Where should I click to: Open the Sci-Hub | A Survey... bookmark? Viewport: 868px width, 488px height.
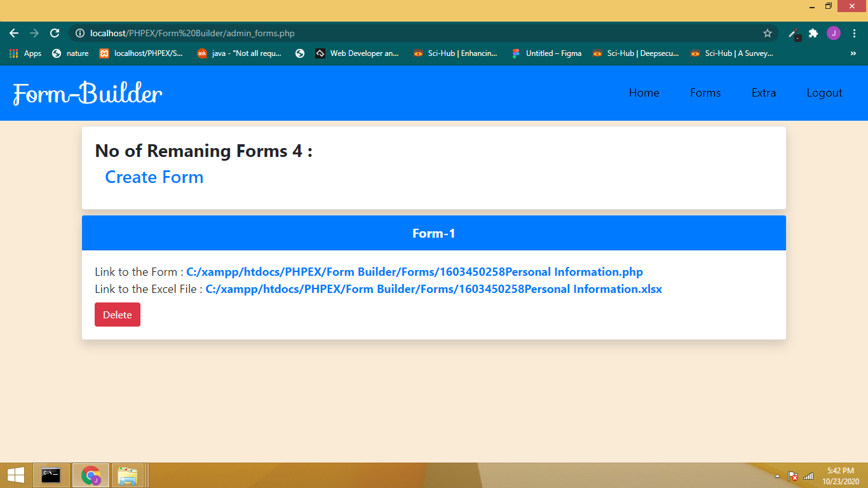[732, 53]
